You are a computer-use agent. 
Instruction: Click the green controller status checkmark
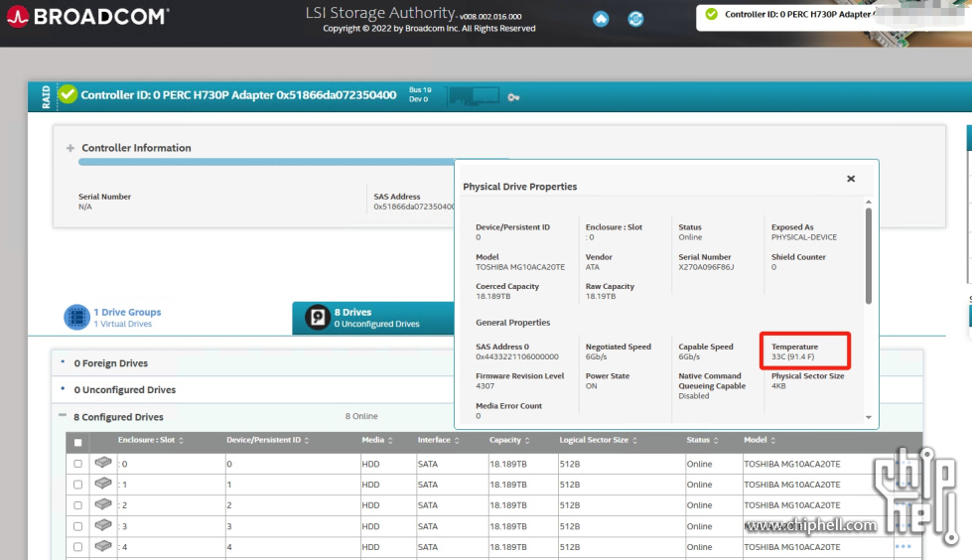[x=68, y=95]
